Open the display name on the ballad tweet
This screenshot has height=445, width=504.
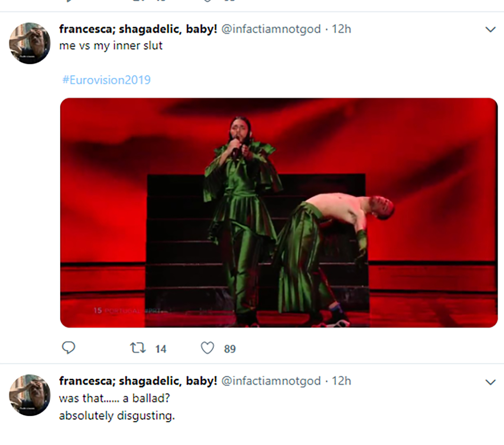(138, 381)
